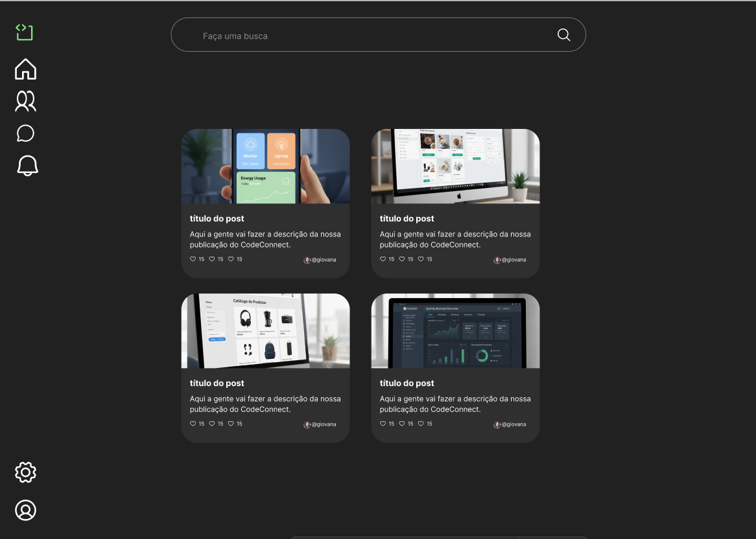Show notifications via the bell icon
756x539 pixels.
[27, 166]
